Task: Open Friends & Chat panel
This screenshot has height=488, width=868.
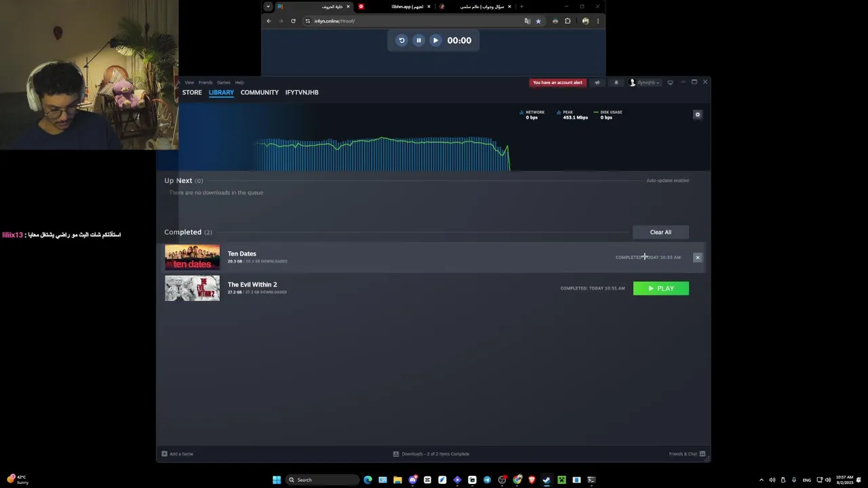Action: 687,454
